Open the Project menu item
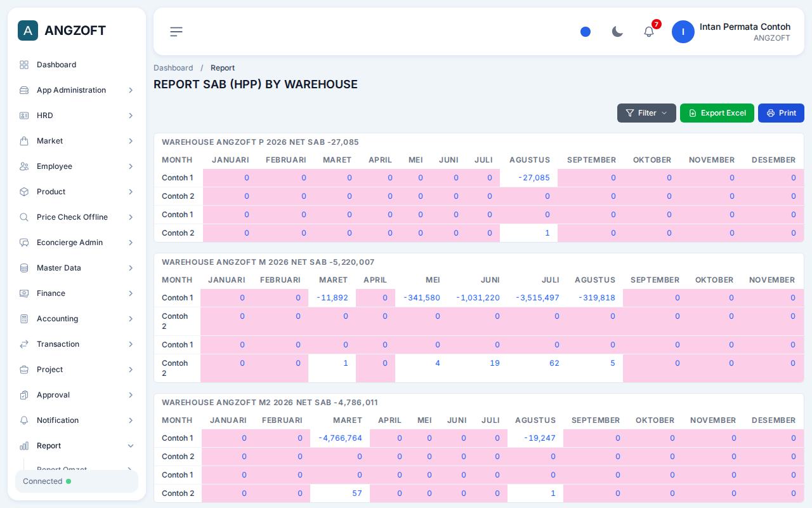This screenshot has width=812, height=508. (x=76, y=370)
